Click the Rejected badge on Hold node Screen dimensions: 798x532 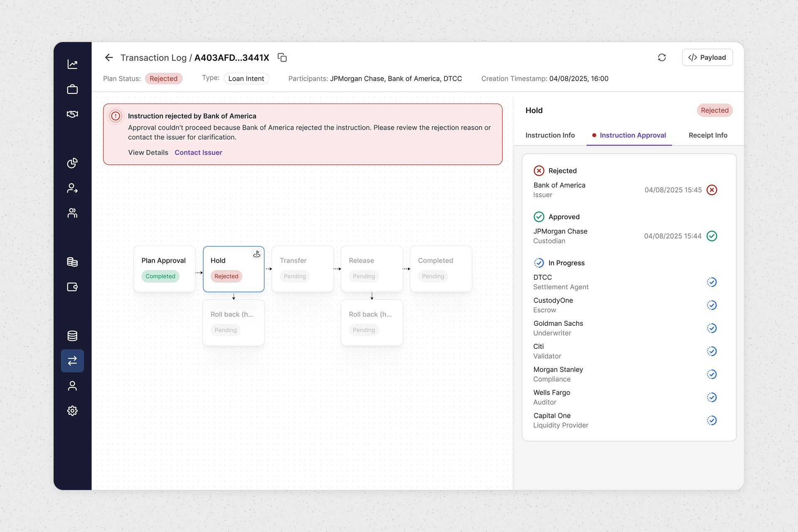(x=227, y=276)
